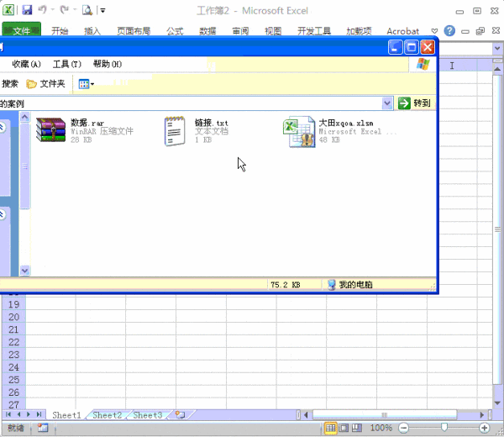Switch to the 开始 ribbon tab
The width and height of the screenshot is (504, 437).
tap(60, 31)
